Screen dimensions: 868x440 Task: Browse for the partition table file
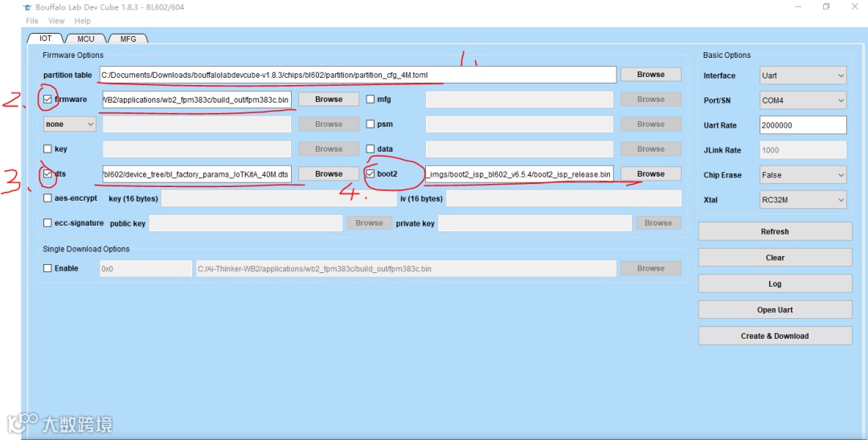(x=650, y=74)
